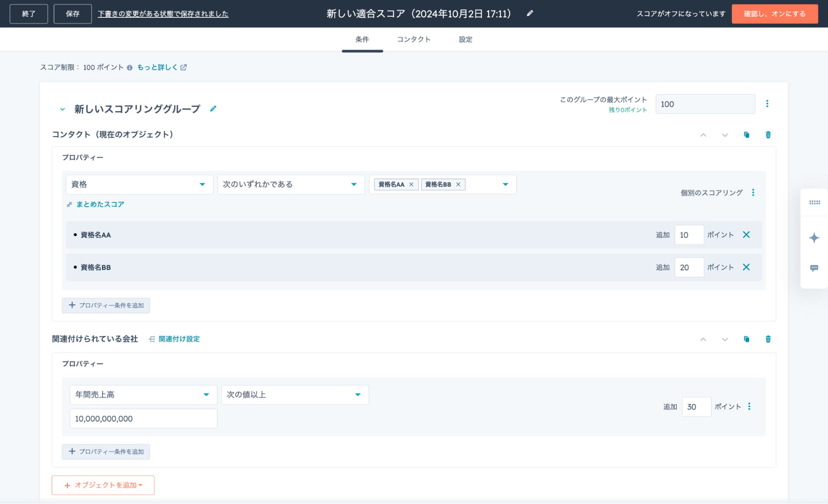
Task: Open 個別のスコアリング three-dot menu
Action: click(753, 193)
